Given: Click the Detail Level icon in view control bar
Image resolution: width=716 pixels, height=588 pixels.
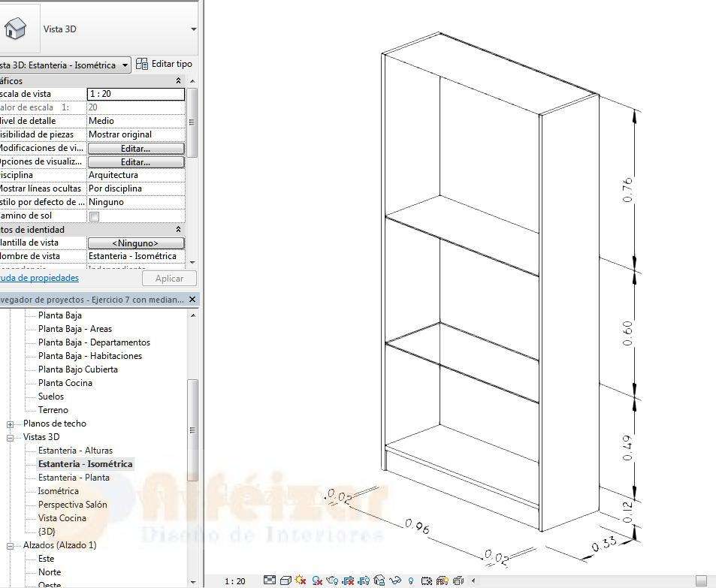Looking at the screenshot, I should pos(270,580).
